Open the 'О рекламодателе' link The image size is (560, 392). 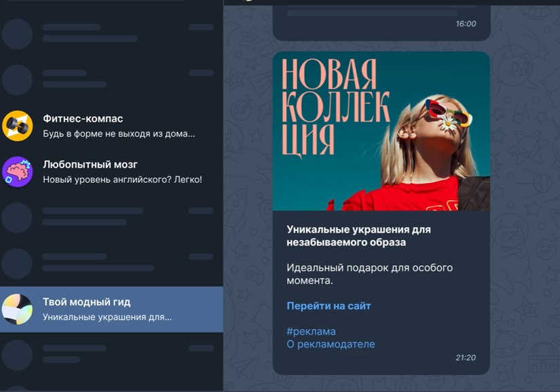pos(331,345)
